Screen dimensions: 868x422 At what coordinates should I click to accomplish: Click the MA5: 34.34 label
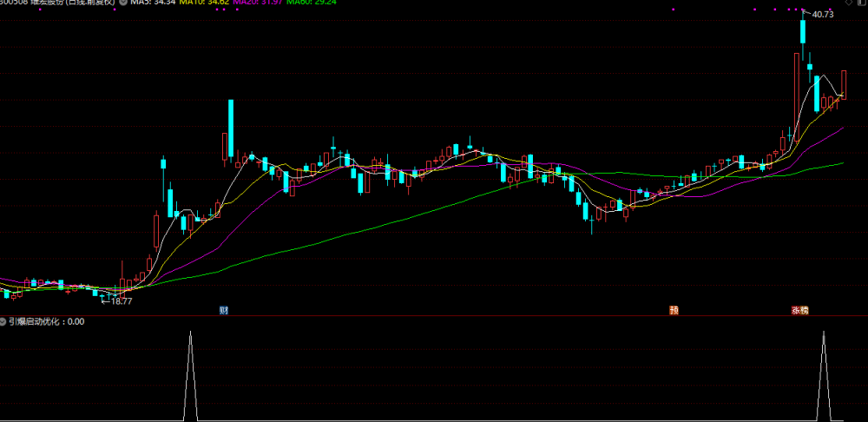point(153,3)
